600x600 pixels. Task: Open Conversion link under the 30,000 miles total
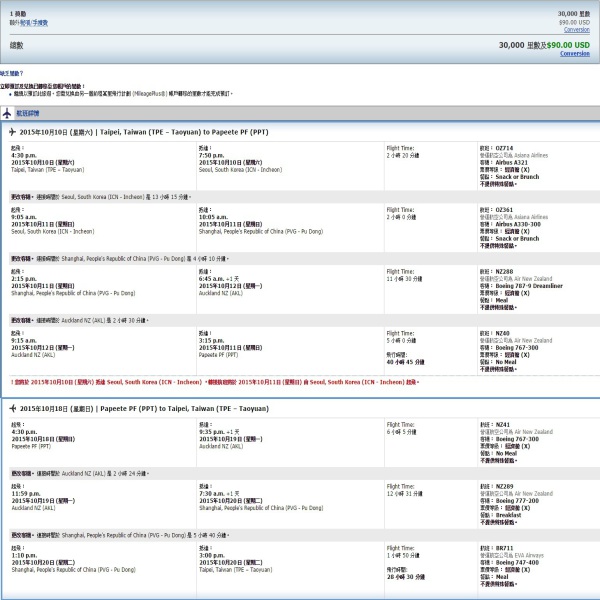coord(574,53)
